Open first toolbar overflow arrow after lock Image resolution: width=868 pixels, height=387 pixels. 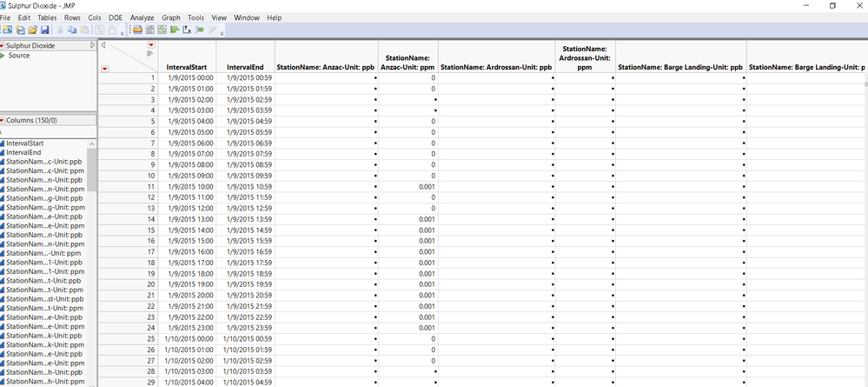122,33
